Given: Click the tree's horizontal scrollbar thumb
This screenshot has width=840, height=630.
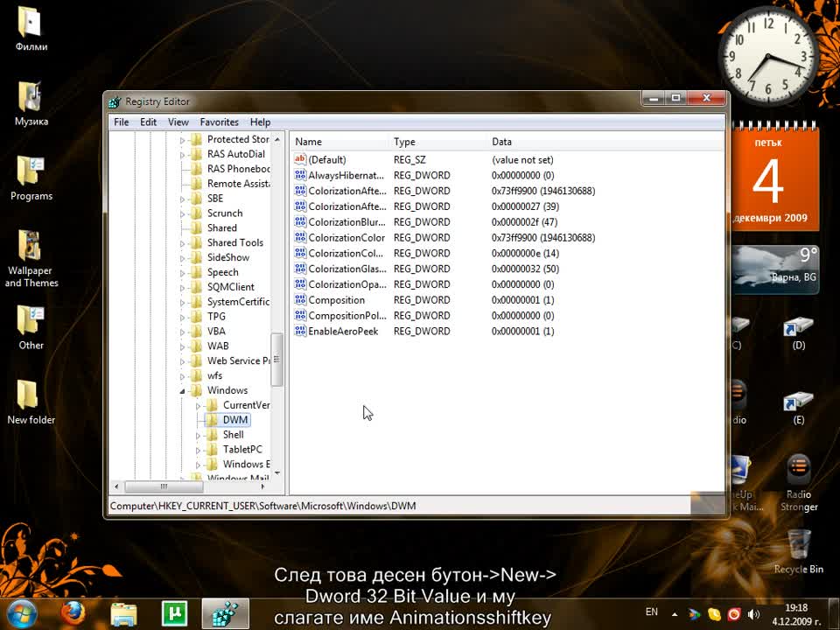Looking at the screenshot, I should (x=164, y=486).
